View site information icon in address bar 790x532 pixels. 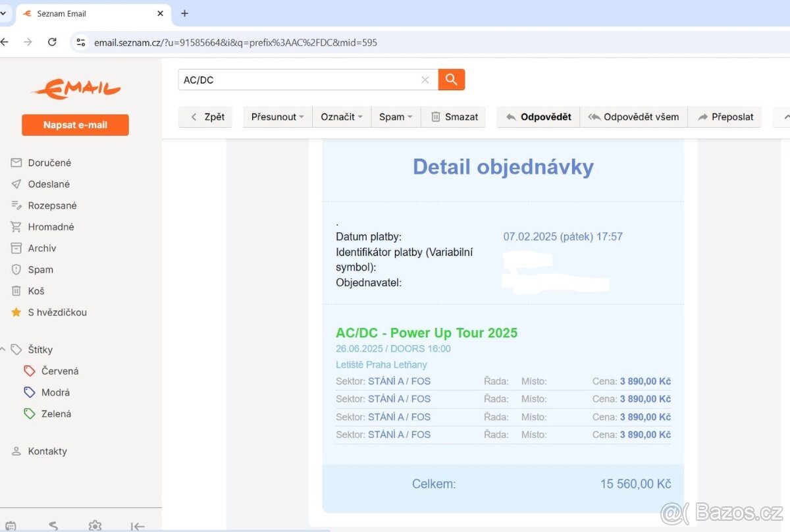point(80,42)
